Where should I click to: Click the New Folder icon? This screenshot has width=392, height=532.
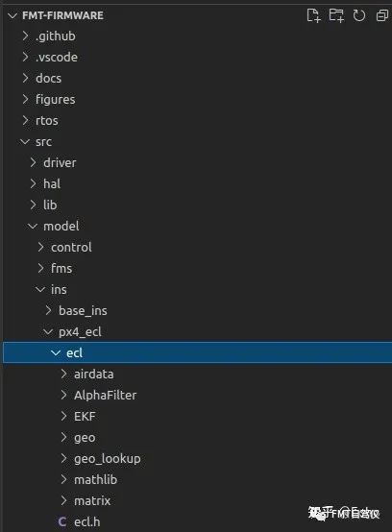(336, 15)
